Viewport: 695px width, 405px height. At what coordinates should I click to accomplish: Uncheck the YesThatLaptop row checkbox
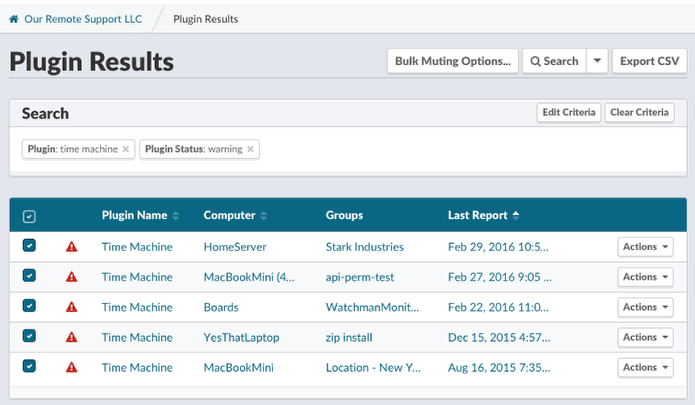click(29, 336)
